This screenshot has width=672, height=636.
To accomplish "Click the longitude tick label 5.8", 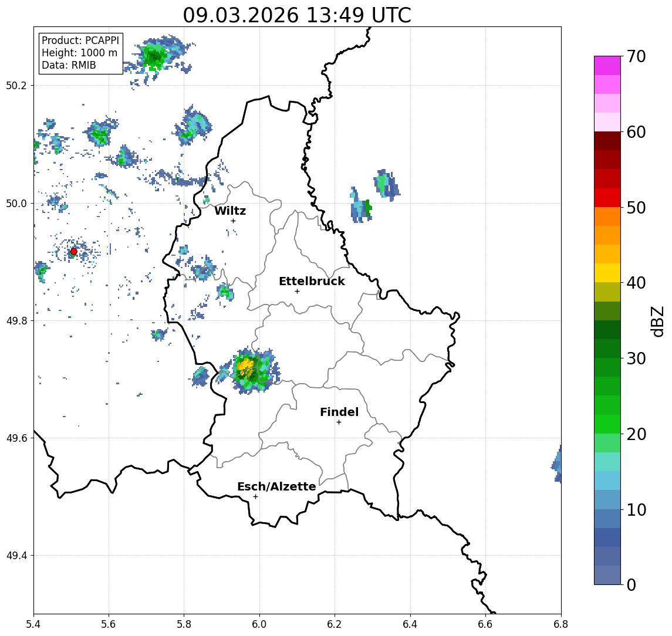I will (x=184, y=624).
